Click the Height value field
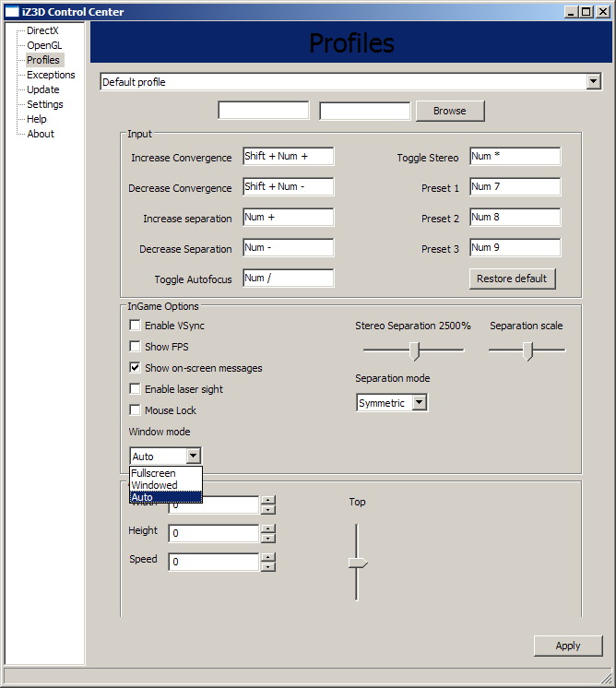 click(214, 534)
